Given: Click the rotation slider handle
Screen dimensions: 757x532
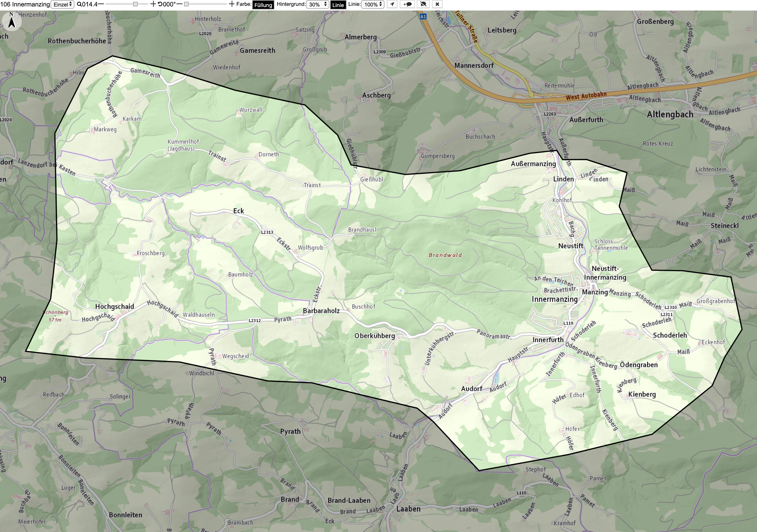Looking at the screenshot, I should pos(187,4).
